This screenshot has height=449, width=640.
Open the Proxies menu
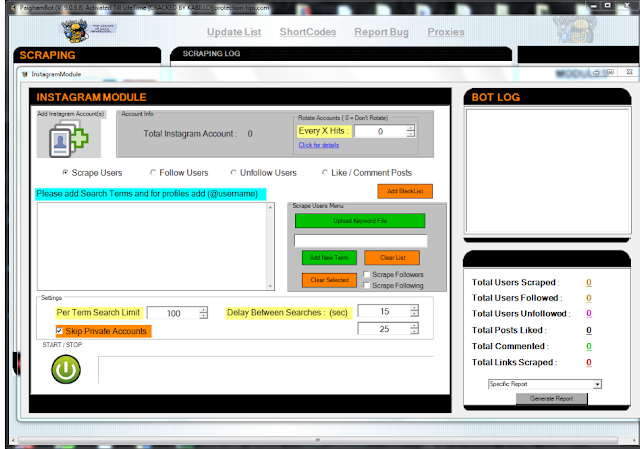point(446,32)
